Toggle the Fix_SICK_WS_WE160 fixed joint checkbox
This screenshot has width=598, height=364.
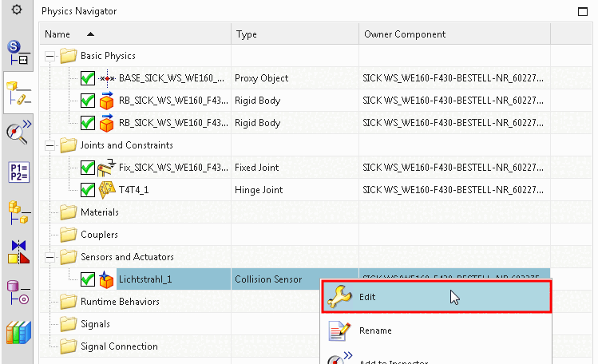pyautogui.click(x=88, y=168)
